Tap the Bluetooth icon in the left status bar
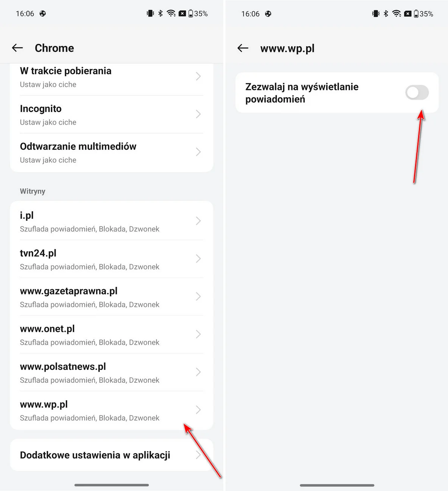 point(160,13)
